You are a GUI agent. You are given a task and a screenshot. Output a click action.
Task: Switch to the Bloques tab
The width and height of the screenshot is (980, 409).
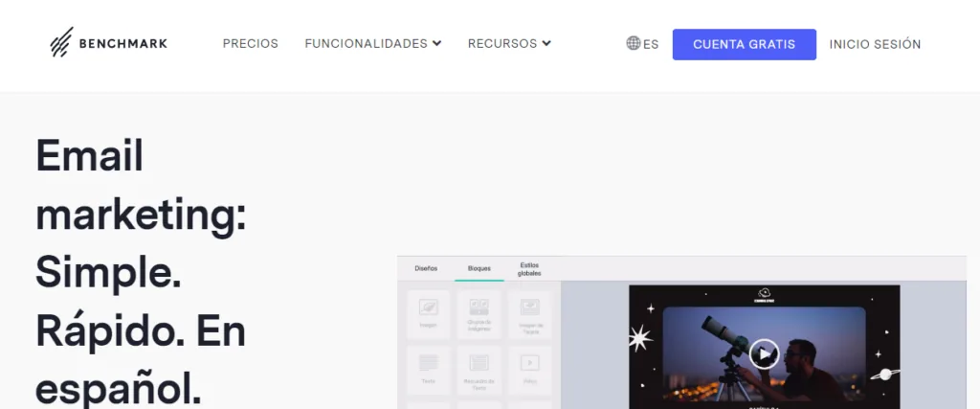pyautogui.click(x=479, y=268)
